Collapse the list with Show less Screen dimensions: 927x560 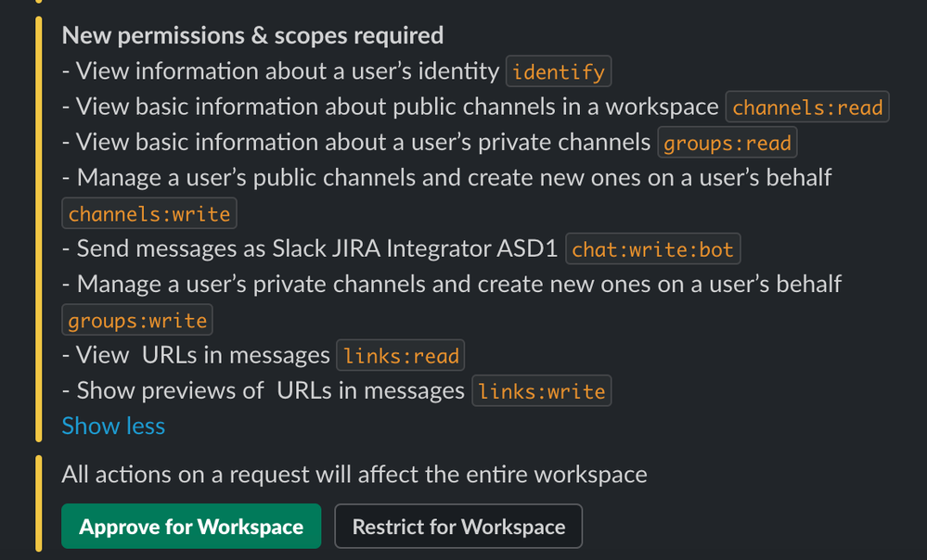coord(113,426)
